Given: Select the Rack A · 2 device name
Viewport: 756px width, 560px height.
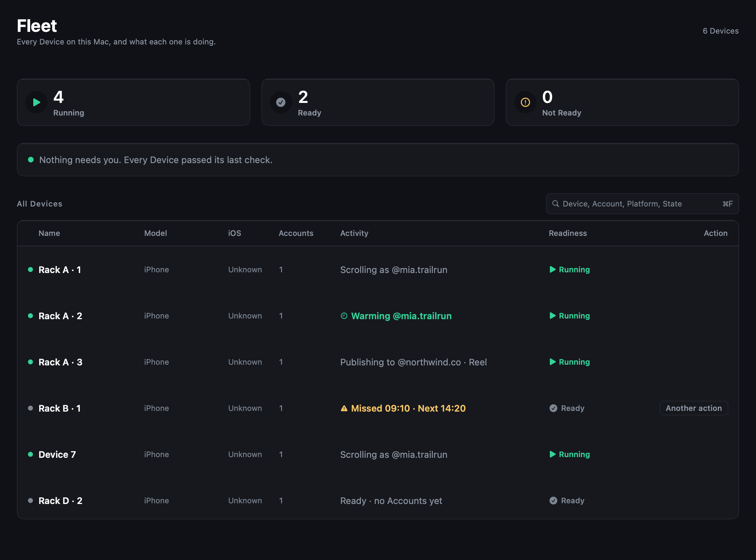Looking at the screenshot, I should (61, 316).
